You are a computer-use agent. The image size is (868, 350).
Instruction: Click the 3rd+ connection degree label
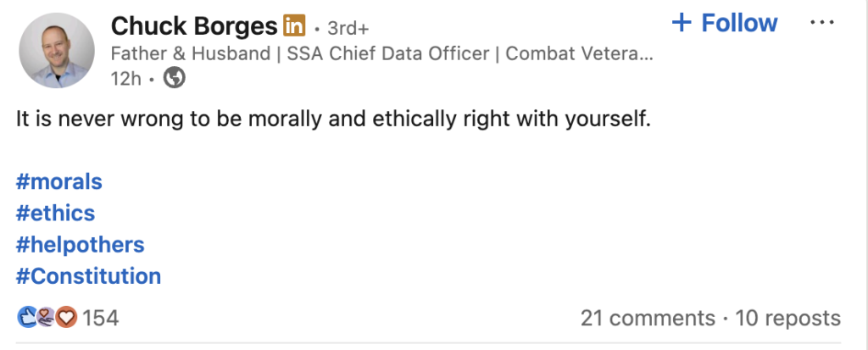pos(348,28)
